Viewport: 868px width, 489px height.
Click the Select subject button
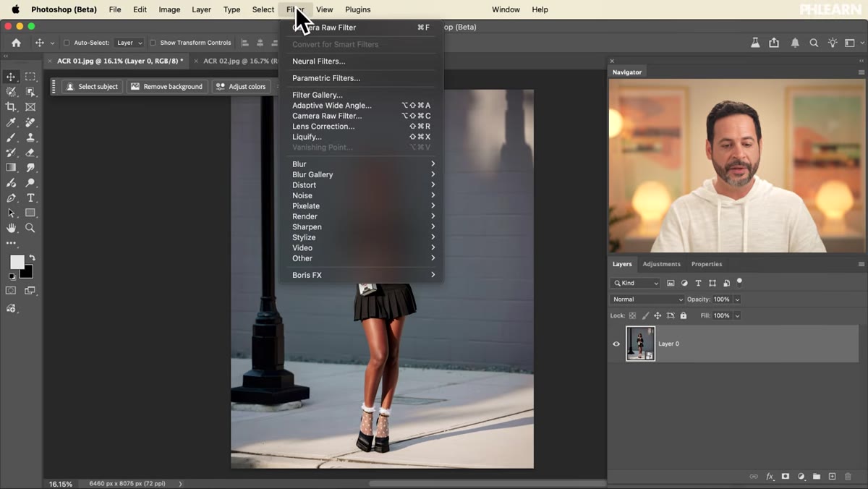(x=92, y=87)
